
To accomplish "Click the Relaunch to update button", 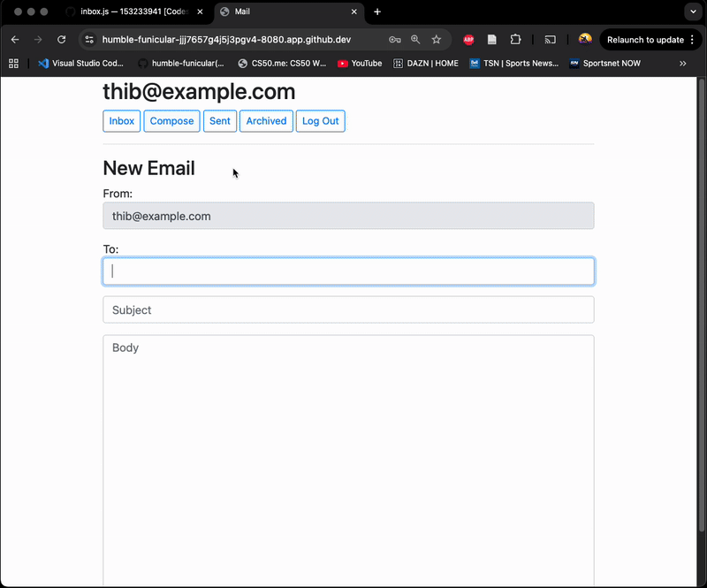I will [647, 40].
